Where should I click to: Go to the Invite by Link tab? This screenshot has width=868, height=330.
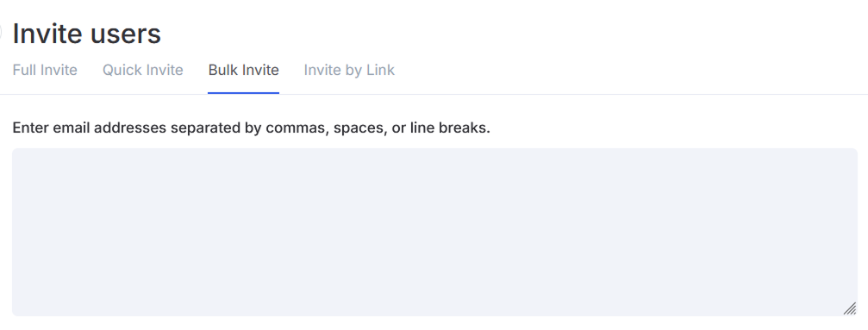tap(349, 71)
